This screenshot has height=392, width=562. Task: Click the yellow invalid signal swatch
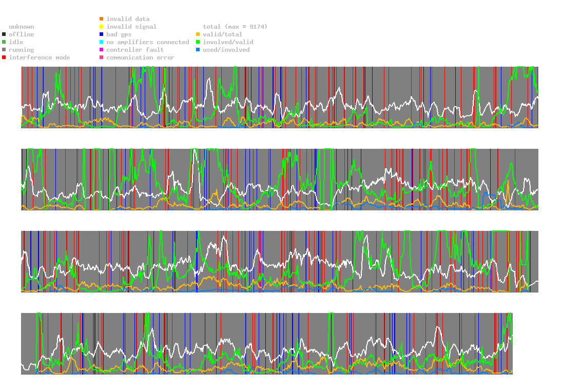click(x=102, y=27)
